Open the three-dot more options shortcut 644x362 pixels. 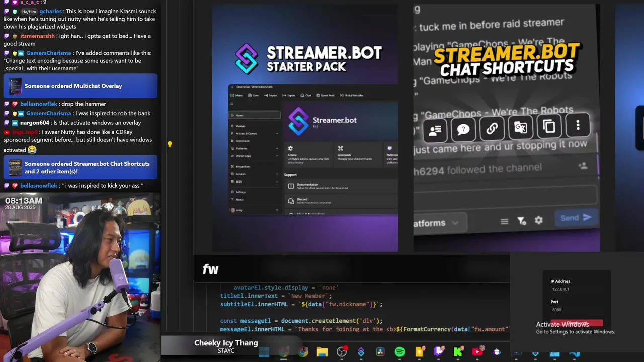[x=578, y=124]
